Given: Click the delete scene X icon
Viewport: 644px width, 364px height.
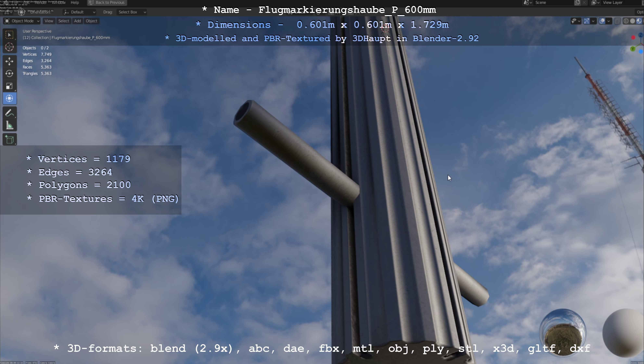Looking at the screenshot, I should pyautogui.click(x=584, y=2).
